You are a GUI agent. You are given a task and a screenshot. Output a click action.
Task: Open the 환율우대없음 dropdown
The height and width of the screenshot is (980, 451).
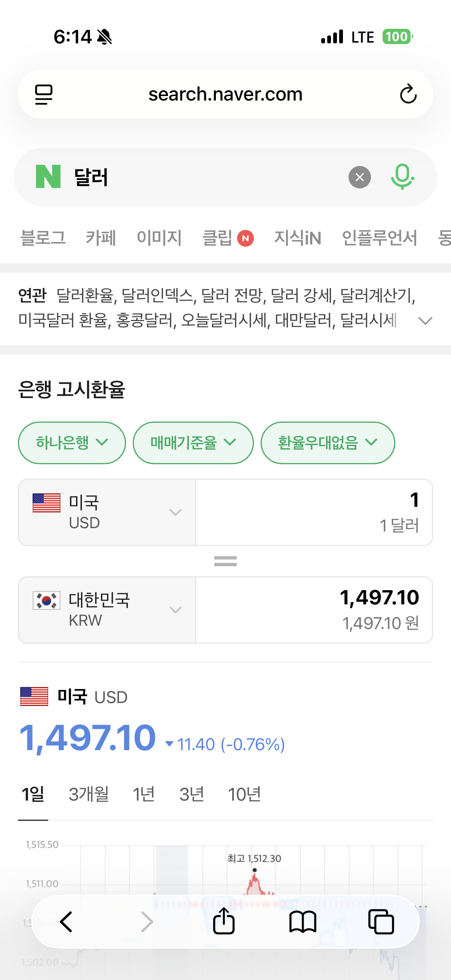pyautogui.click(x=327, y=443)
